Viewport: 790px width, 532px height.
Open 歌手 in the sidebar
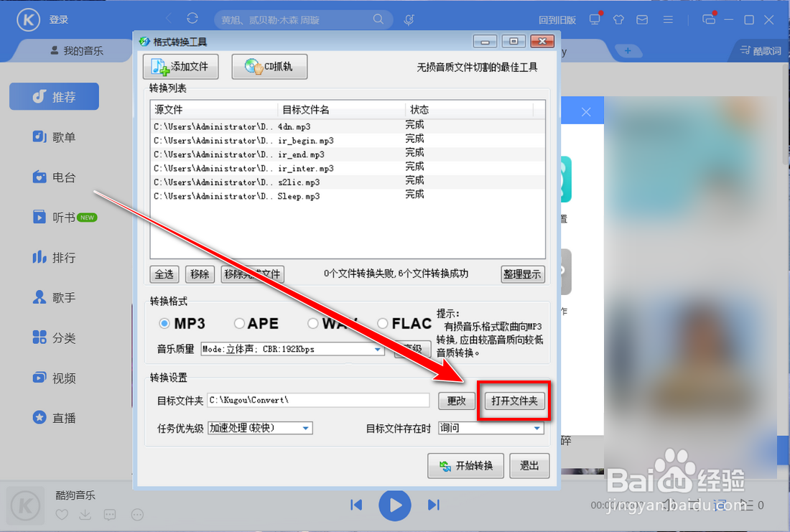pos(55,297)
